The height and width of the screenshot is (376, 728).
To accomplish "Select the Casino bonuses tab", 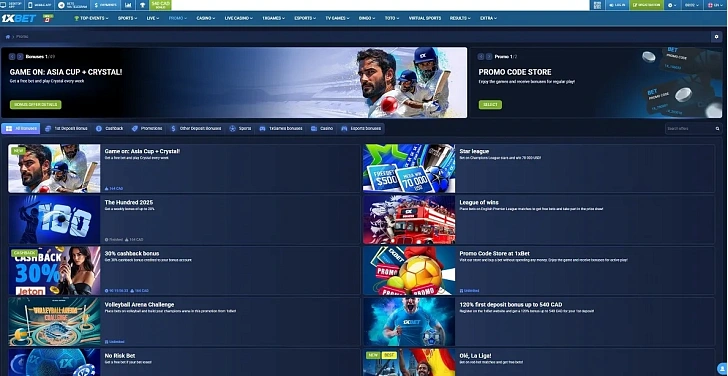I will (322, 129).
